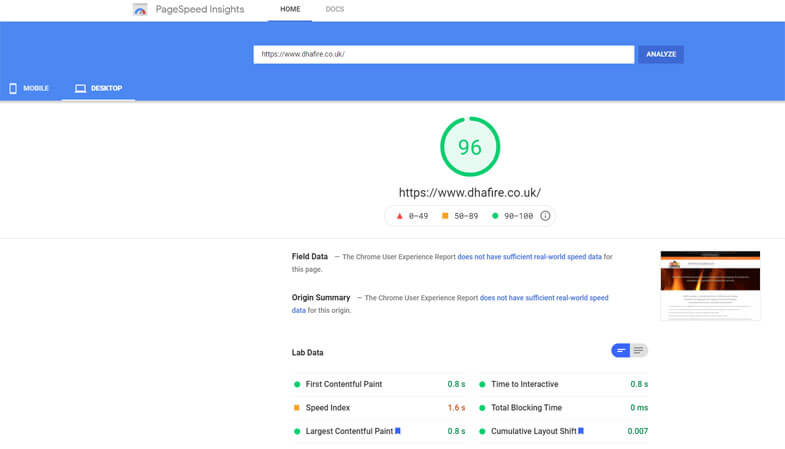The width and height of the screenshot is (785, 449).
Task: Switch Lab Data to compact view
Action: (620, 350)
